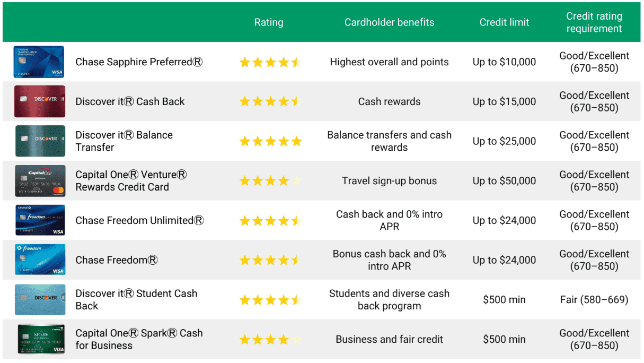Select the Fair (580–669) credit requirement cell
644x363 pixels.
pyautogui.click(x=594, y=300)
